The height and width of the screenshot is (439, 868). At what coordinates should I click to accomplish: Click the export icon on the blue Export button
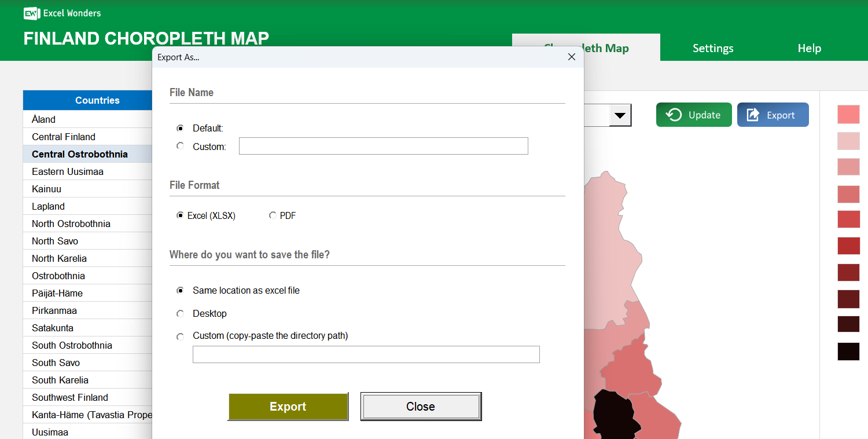tap(753, 115)
